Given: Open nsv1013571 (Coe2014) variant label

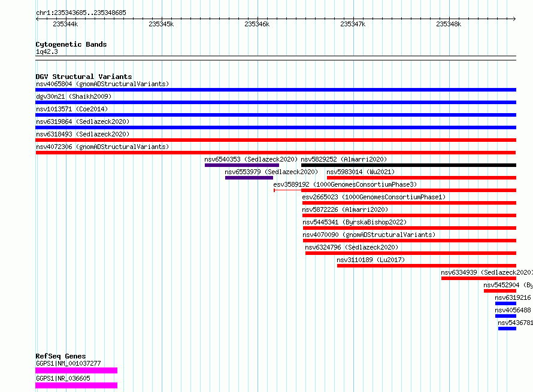Looking at the screenshot, I should pyautogui.click(x=72, y=109).
